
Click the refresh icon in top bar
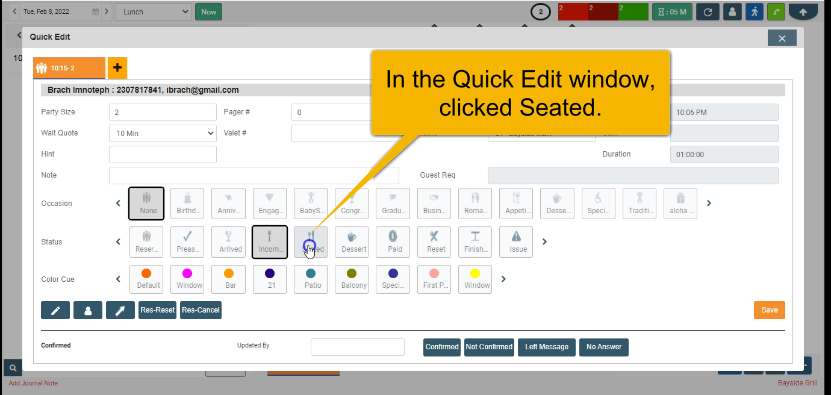708,12
